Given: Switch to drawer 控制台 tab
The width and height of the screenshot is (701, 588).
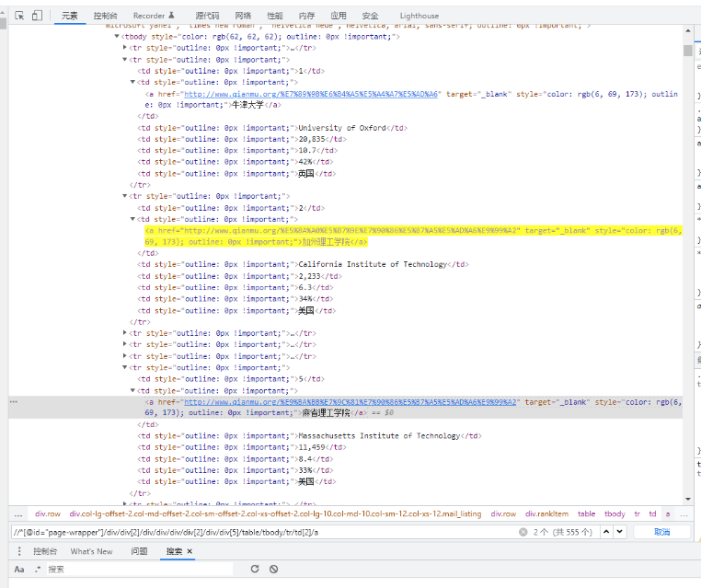Looking at the screenshot, I should (x=45, y=551).
